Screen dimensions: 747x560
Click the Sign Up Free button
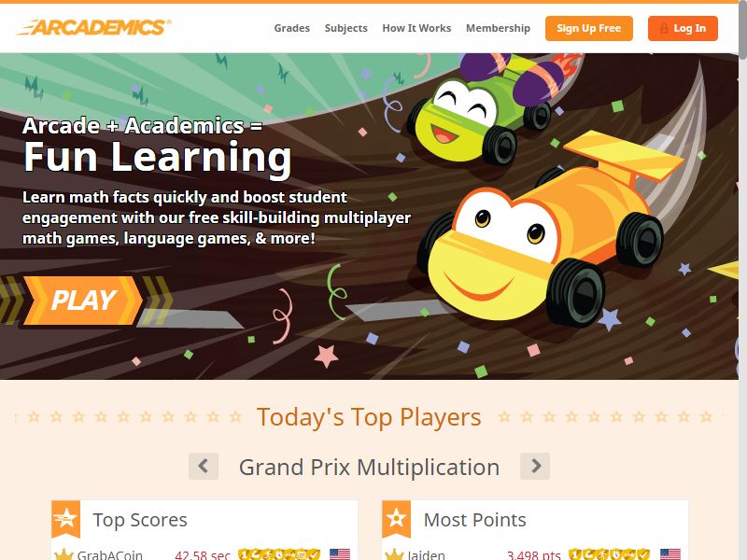[589, 28]
